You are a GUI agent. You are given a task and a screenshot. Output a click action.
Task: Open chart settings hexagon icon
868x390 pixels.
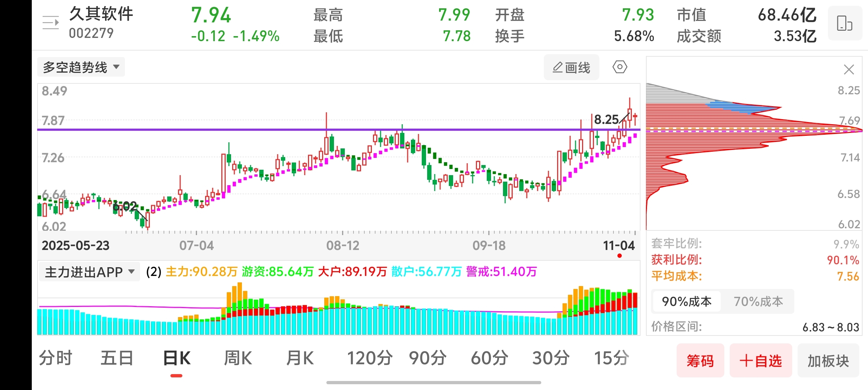[x=620, y=67]
